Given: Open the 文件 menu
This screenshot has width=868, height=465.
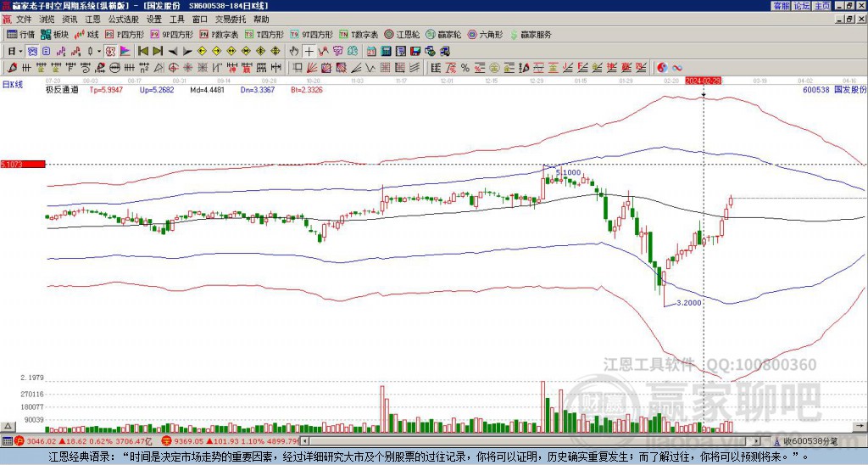Looking at the screenshot, I should tap(24, 20).
